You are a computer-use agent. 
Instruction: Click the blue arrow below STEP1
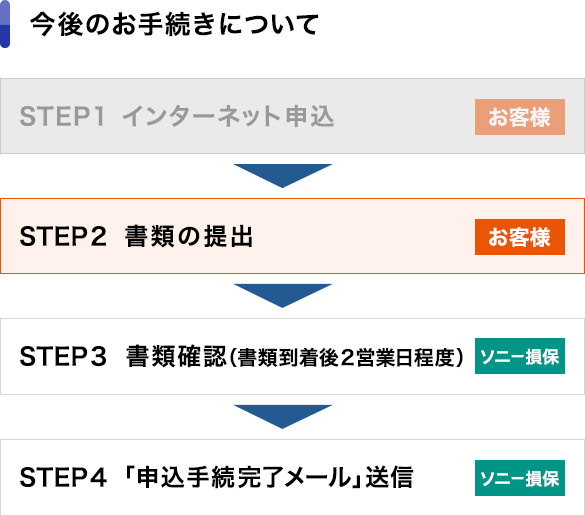click(x=283, y=175)
